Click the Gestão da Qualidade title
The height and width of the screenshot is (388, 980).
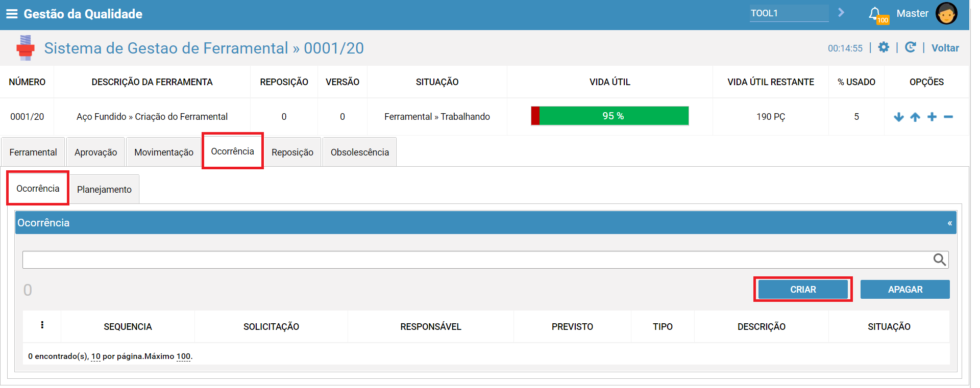(x=83, y=14)
